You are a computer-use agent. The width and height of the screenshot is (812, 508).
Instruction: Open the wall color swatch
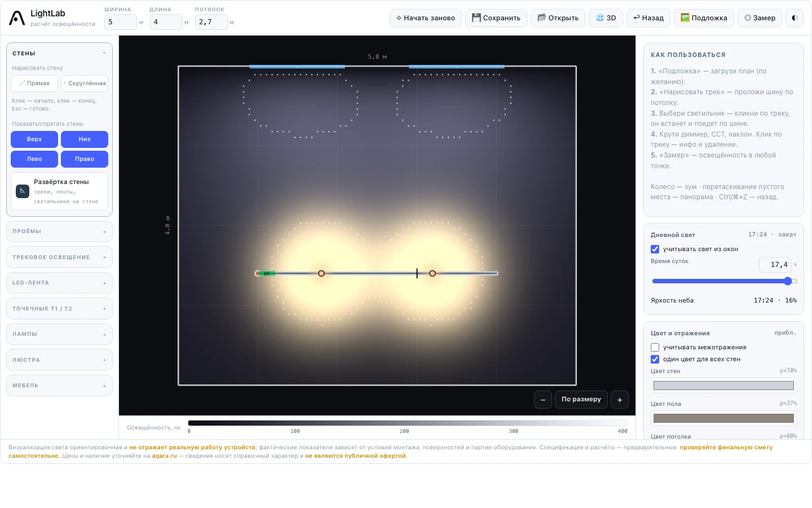[723, 386]
